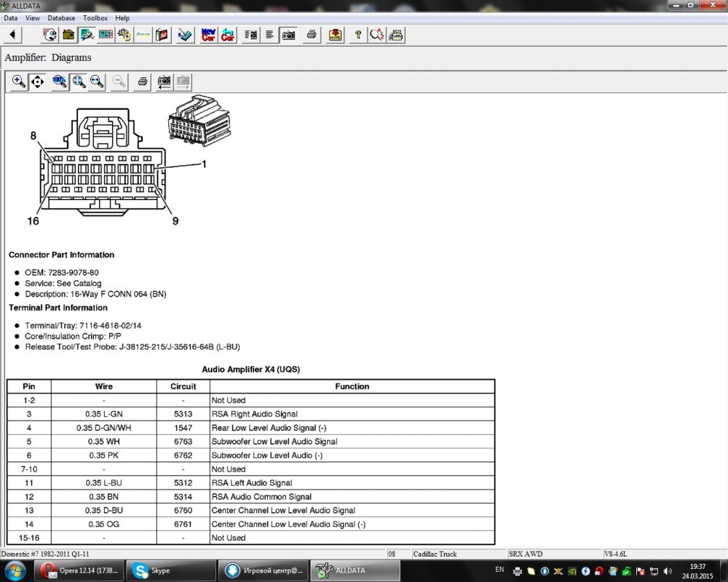Click the back arrow toolbar button
The image size is (728, 582).
tap(13, 34)
